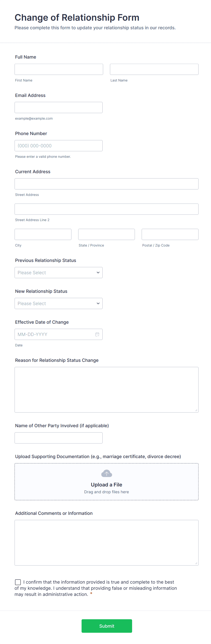Open Previous Relationship Status dropdown
Screen dimensions: 211x644
tap(59, 272)
